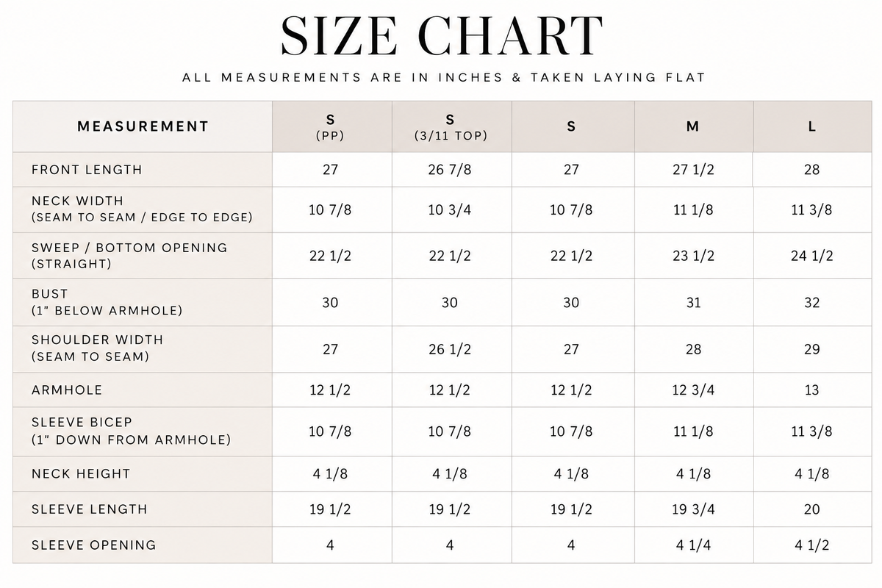Select the MEASUREMENT column header

click(143, 126)
